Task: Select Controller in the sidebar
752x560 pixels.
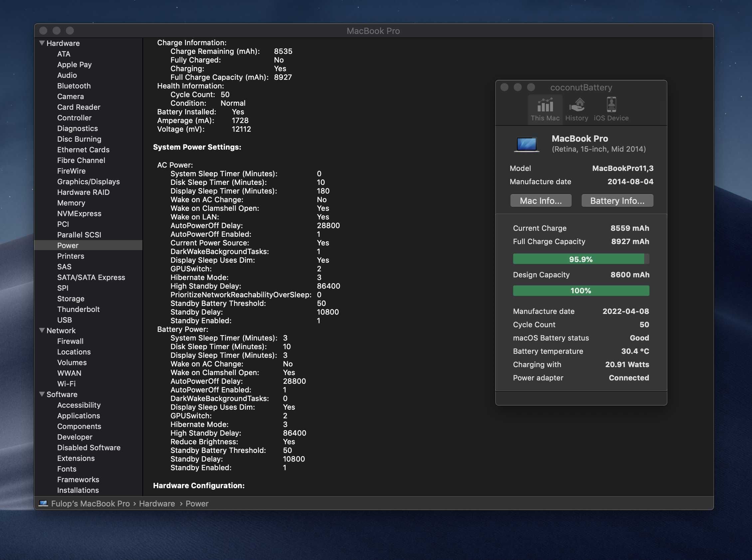Action: tap(74, 118)
